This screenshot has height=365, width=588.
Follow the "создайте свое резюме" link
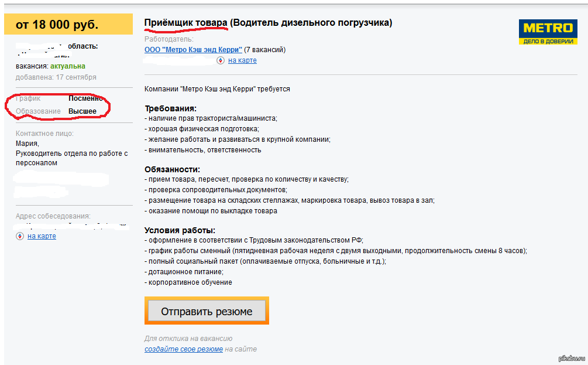click(184, 349)
